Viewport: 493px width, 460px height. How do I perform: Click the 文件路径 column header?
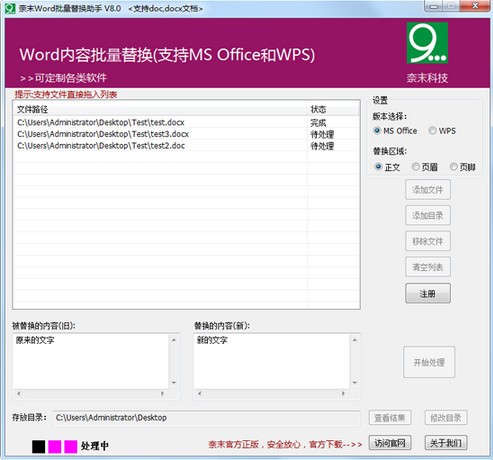(x=160, y=109)
